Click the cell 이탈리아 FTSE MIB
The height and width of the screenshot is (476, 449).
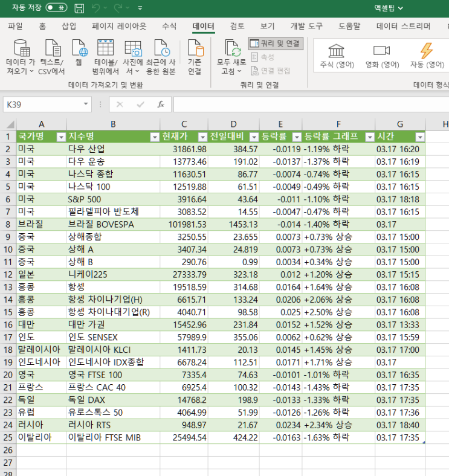[x=113, y=437]
